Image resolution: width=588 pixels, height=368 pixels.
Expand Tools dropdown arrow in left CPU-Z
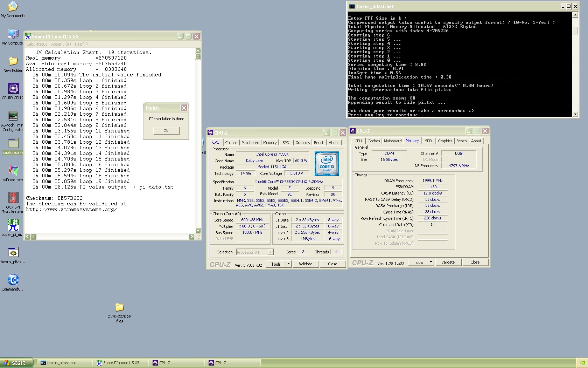click(288, 264)
